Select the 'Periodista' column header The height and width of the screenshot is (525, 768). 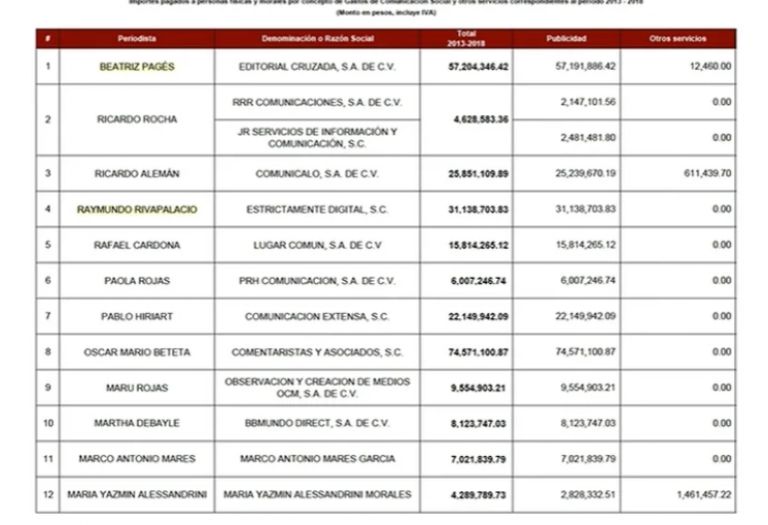[x=137, y=39]
